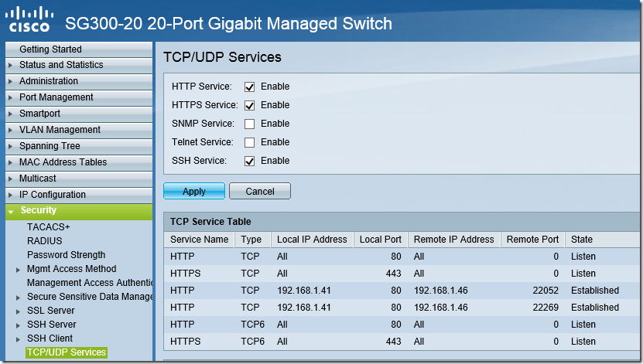Open the RADIUS page
This screenshot has width=643, height=364.
click(x=45, y=241)
